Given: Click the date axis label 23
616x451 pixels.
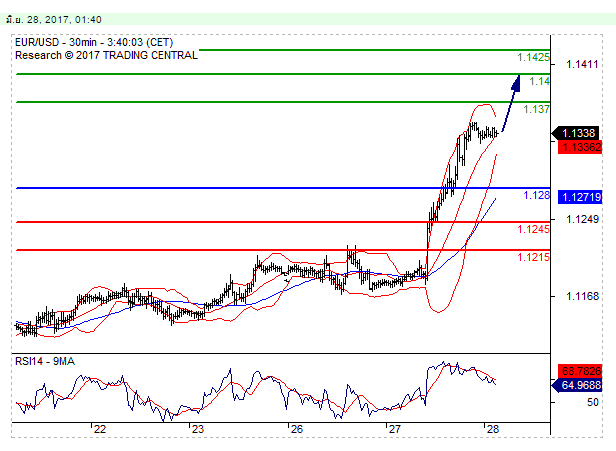Looking at the screenshot, I should (198, 429).
